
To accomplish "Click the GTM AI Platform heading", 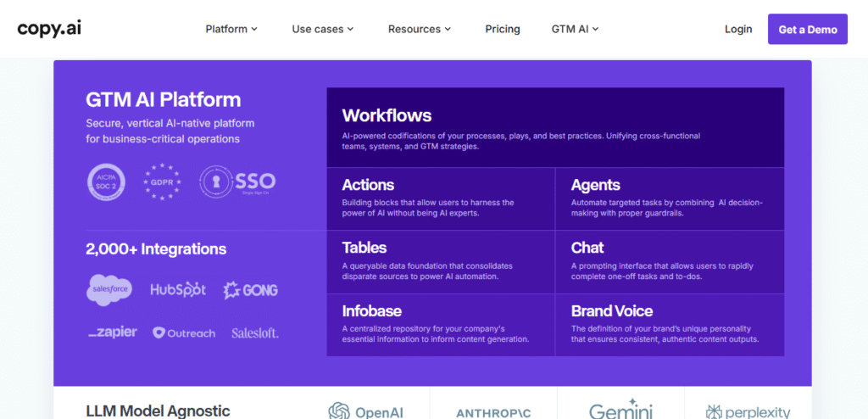I will 164,100.
